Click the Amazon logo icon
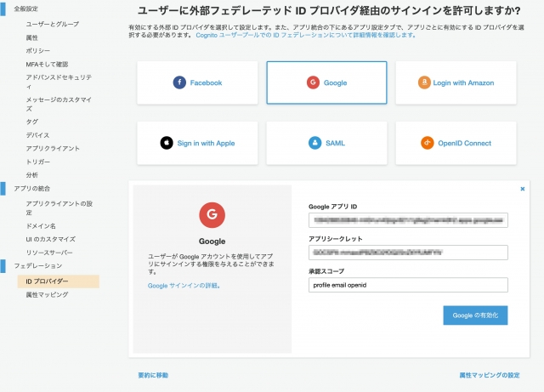Screen dimensions: 544x392 point(424,82)
